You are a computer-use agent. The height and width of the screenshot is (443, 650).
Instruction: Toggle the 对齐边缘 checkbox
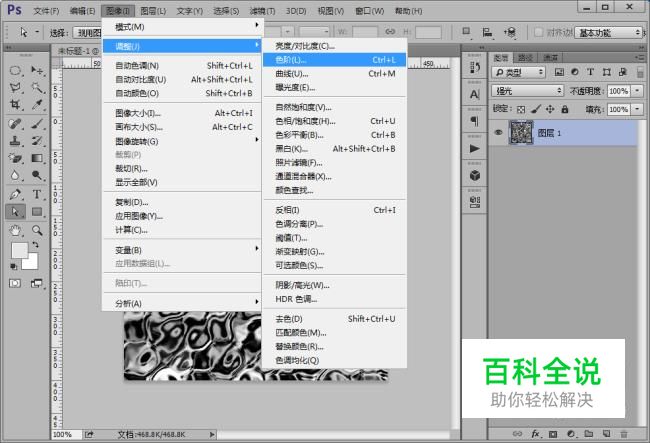tap(538, 32)
